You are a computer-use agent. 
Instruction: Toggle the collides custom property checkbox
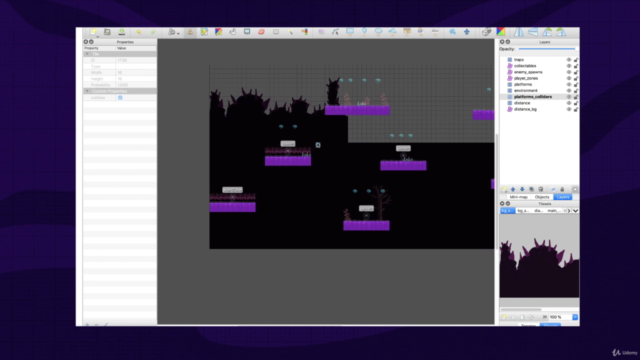(x=120, y=98)
